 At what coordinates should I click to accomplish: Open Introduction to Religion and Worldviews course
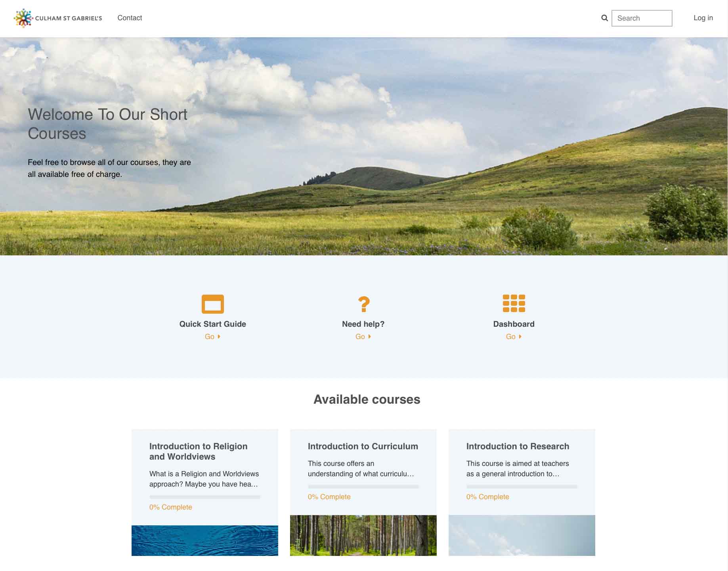click(198, 451)
